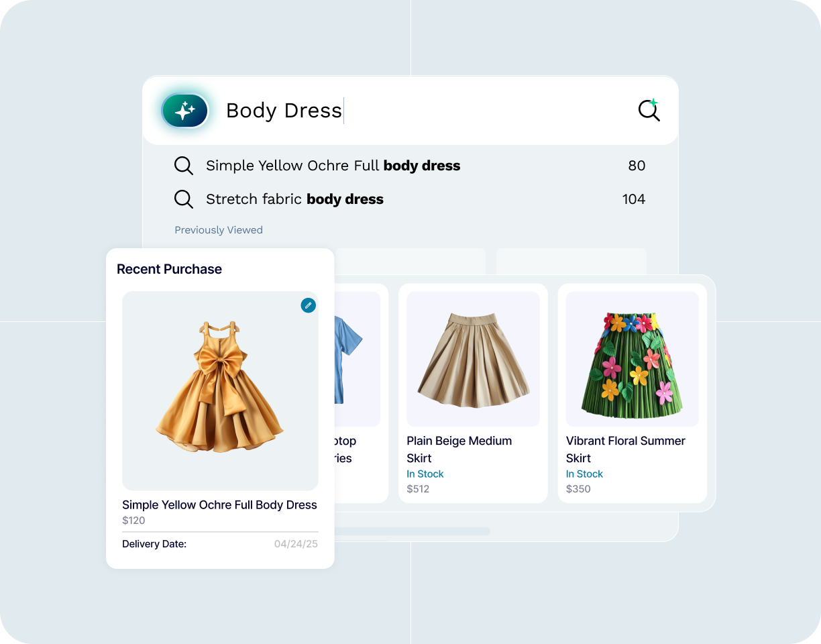
Task: Click In Stock label under beige skirt
Action: click(x=425, y=474)
